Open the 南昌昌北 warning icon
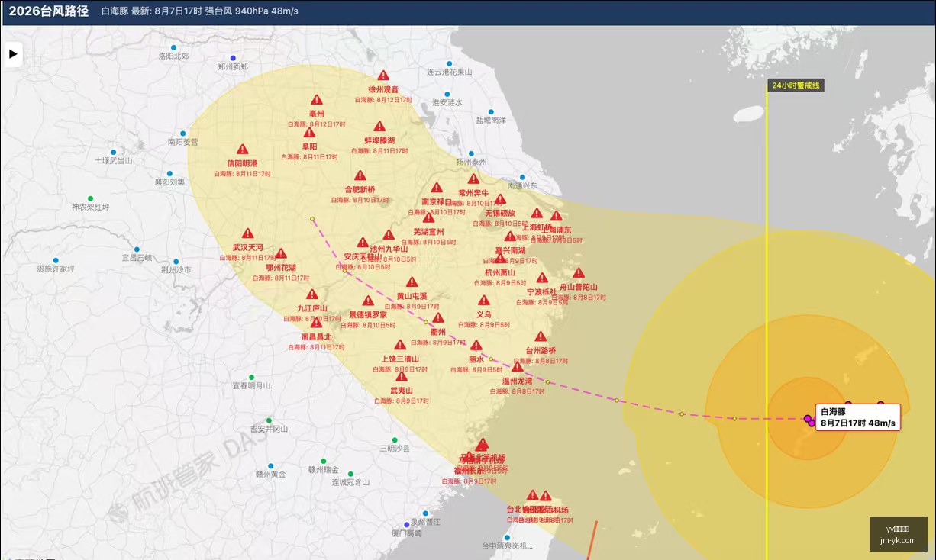The height and width of the screenshot is (560, 936). tap(316, 323)
